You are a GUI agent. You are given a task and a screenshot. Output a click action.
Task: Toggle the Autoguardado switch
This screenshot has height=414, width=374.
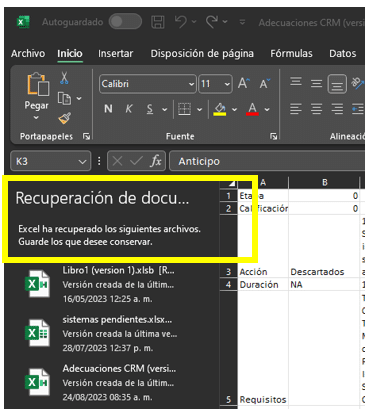pyautogui.click(x=125, y=22)
